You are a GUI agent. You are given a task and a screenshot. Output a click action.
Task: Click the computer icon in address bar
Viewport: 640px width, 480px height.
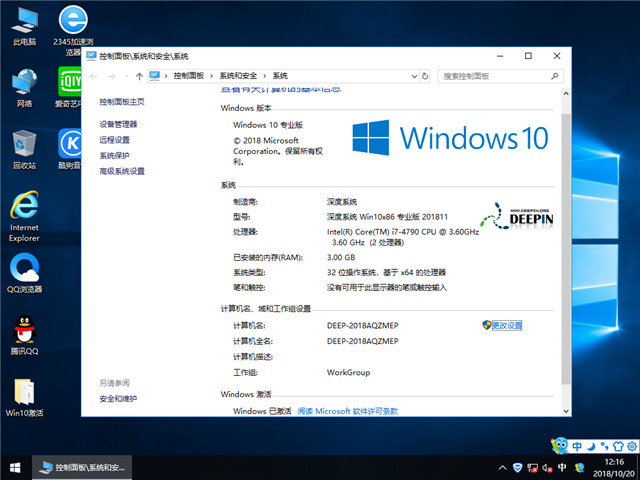(155, 76)
